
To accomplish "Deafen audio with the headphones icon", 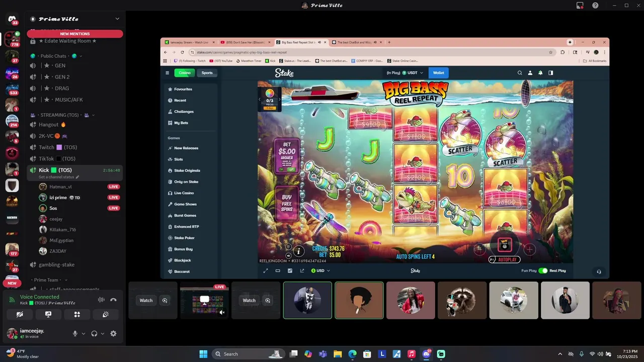I will tap(94, 333).
